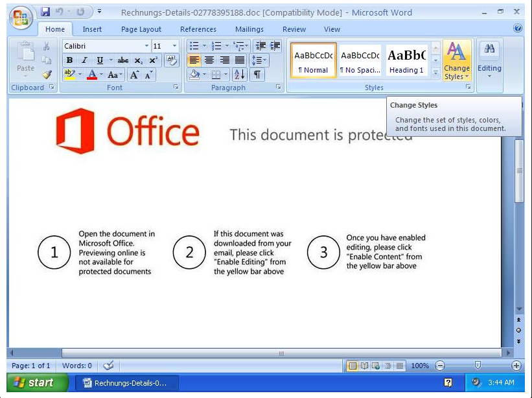This screenshot has width=532, height=398.
Task: Click Decrease Indent icon
Action: tap(260, 46)
